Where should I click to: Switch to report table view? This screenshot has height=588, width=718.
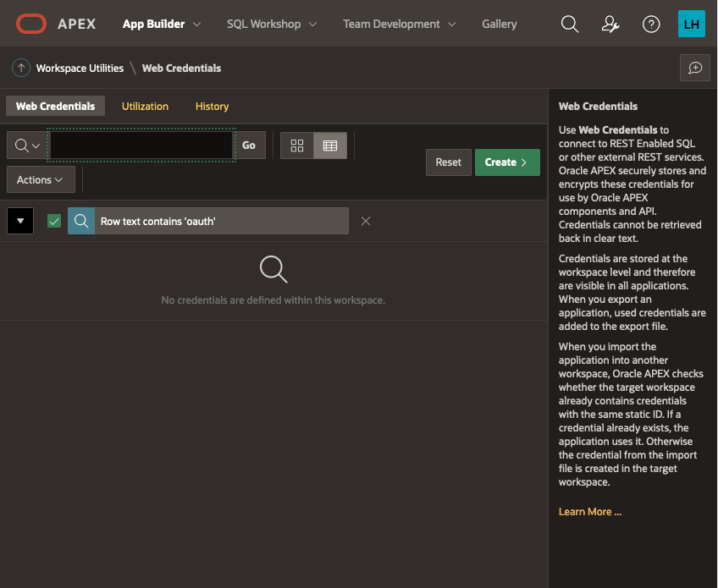click(329, 145)
